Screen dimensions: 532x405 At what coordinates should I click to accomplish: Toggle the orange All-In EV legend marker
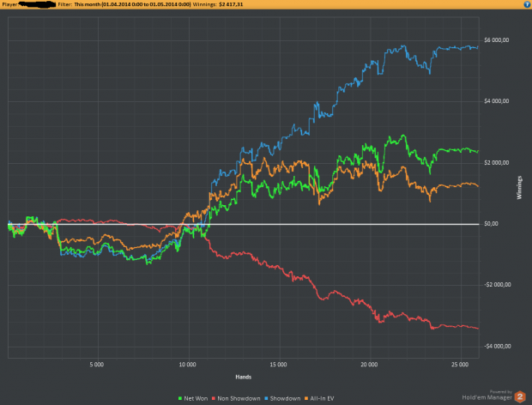coord(306,398)
